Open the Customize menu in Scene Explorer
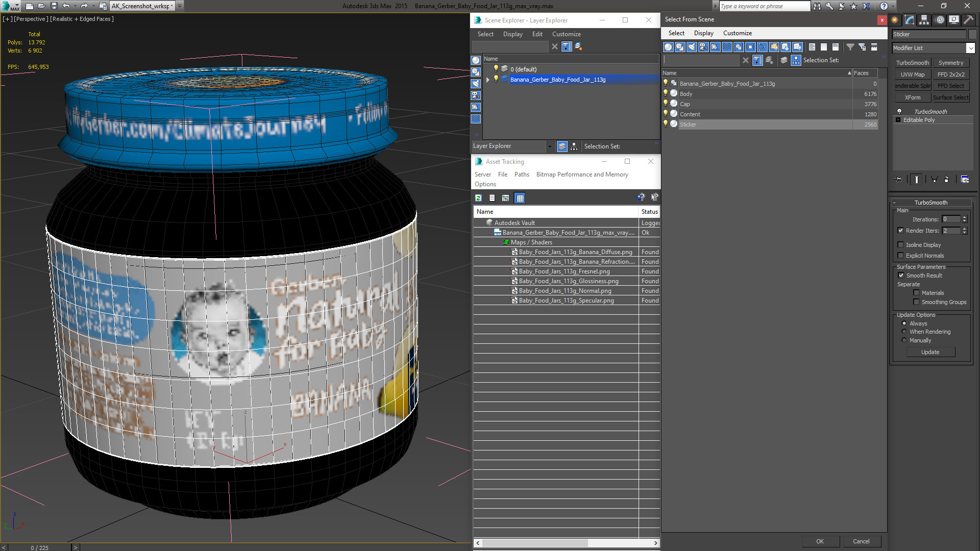Screen dimensions: 980x551 tap(566, 34)
